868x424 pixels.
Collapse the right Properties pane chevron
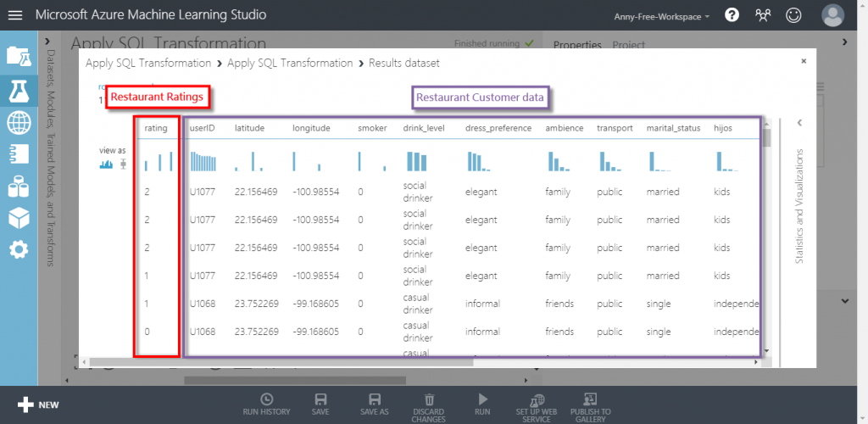pos(845,42)
